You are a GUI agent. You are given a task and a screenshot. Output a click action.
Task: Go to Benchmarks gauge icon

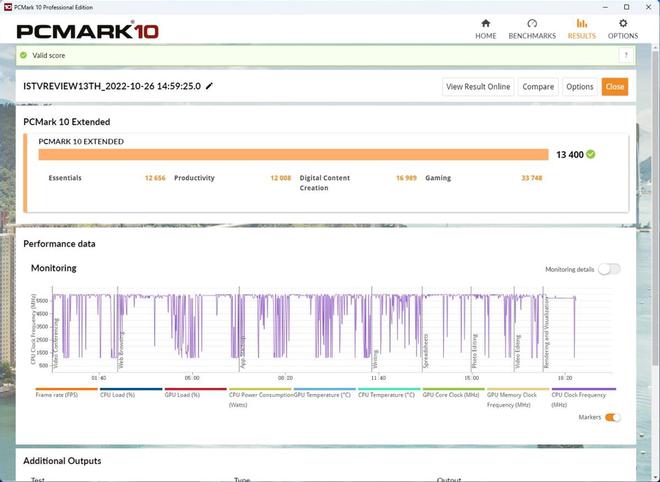coord(532,23)
